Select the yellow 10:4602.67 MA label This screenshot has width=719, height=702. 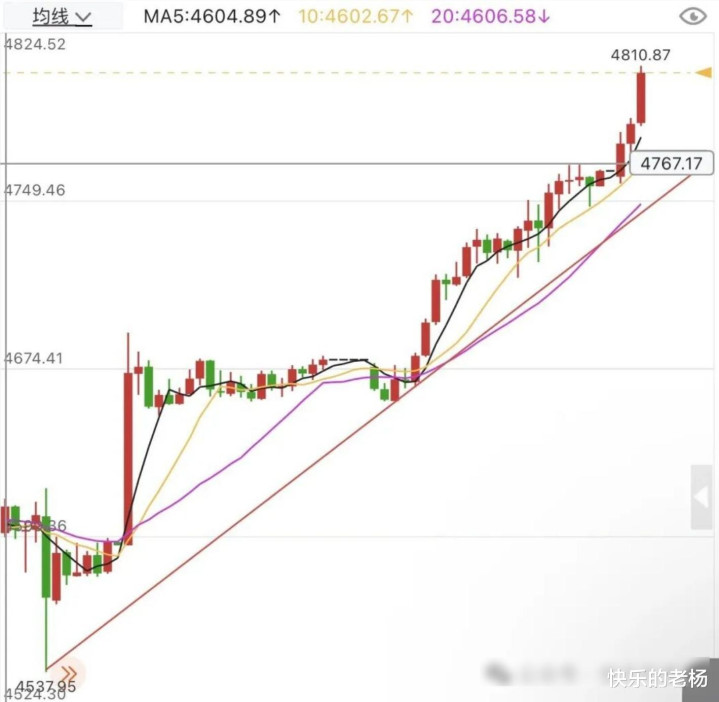point(355,17)
